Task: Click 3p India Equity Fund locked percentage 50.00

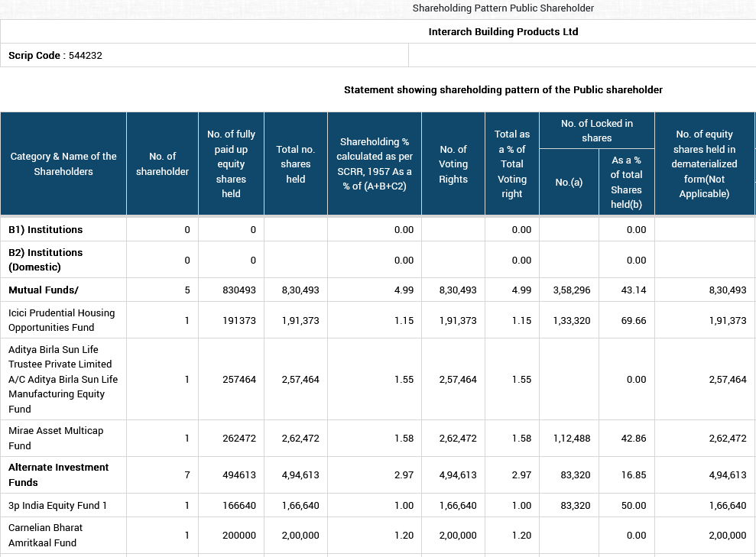Action: tap(634, 506)
